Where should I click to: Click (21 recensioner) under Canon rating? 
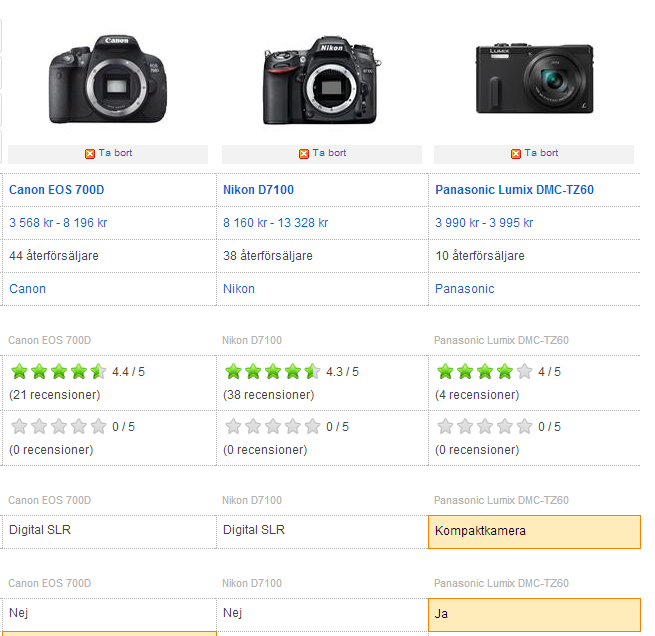click(55, 395)
